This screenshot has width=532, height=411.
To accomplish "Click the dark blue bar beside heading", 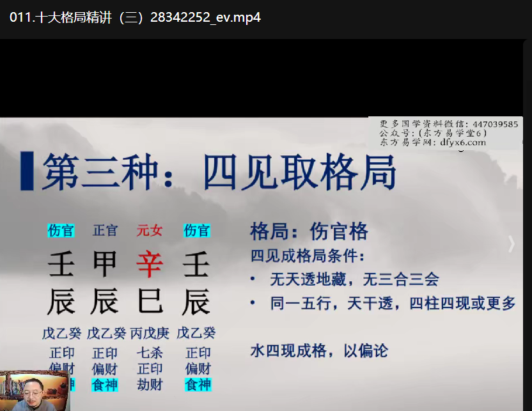I will coord(27,171).
